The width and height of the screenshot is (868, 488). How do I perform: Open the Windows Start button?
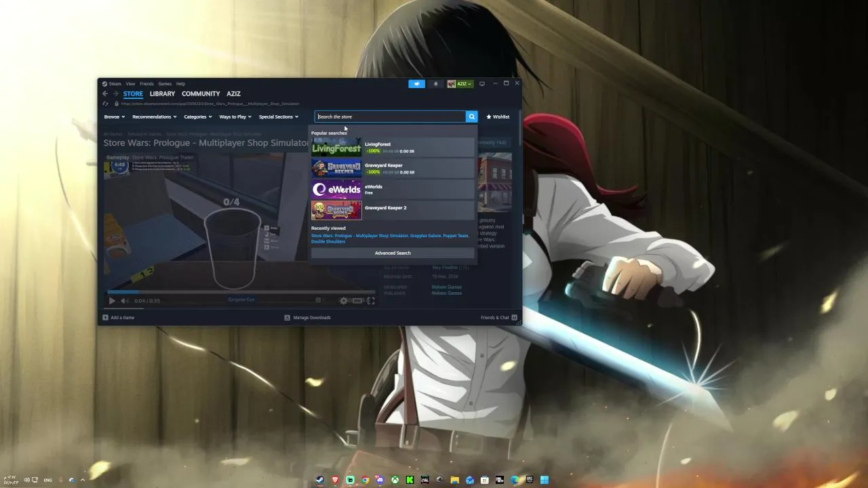(x=545, y=480)
